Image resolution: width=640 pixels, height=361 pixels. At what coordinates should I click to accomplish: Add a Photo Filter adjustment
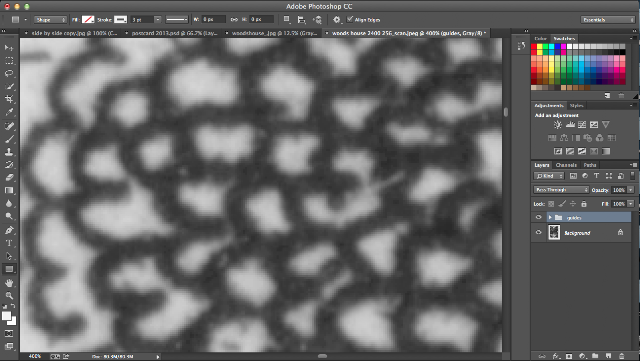tap(588, 138)
